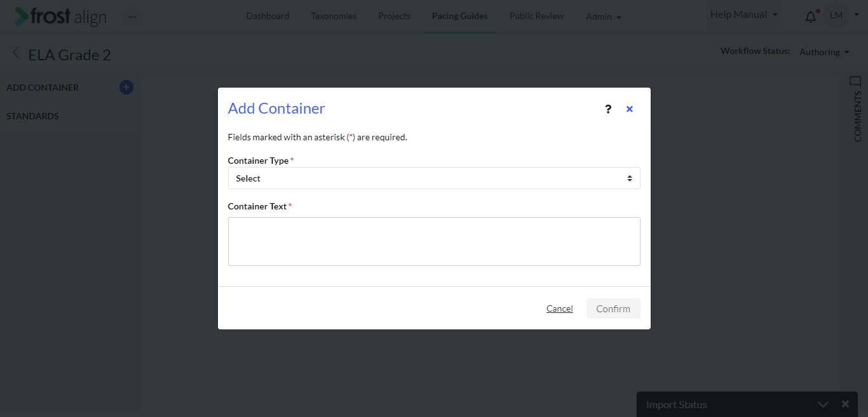This screenshot has height=417, width=868.
Task: Click the Cancel link
Action: coord(560,308)
